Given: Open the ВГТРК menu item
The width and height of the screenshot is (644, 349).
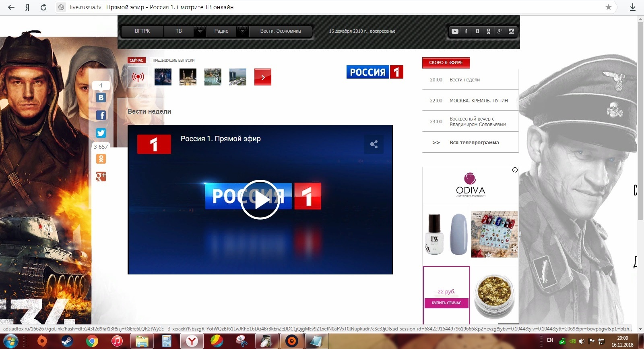Looking at the screenshot, I should 142,31.
